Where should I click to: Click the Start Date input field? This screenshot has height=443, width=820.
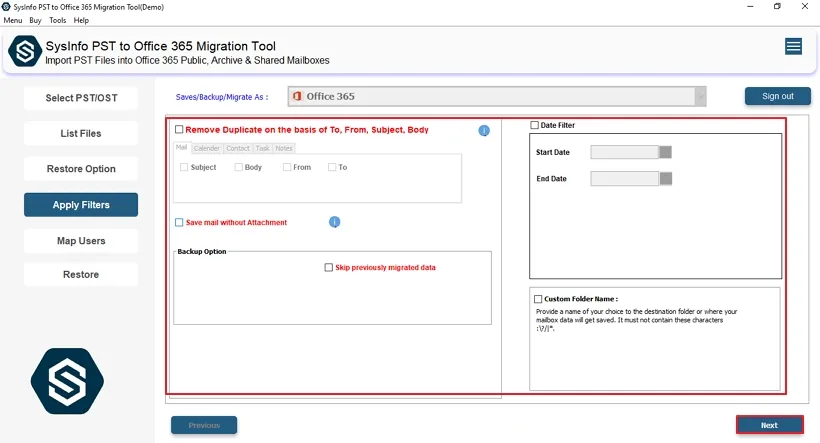pyautogui.click(x=624, y=152)
